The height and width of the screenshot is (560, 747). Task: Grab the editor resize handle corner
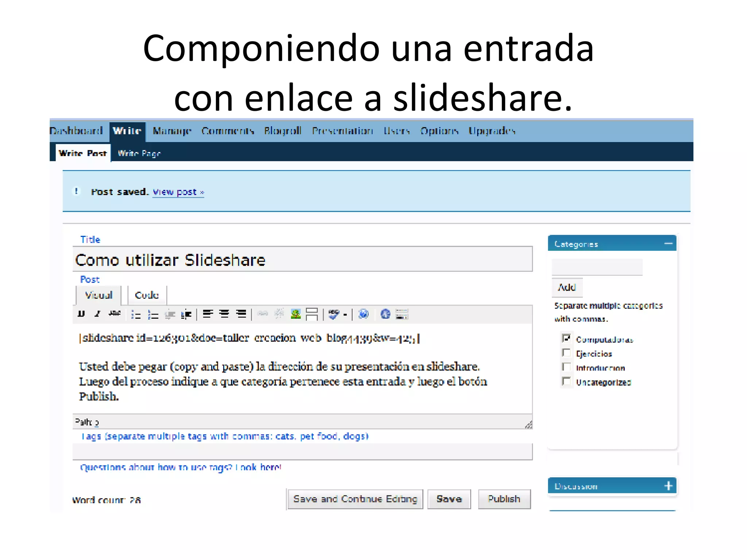coord(528,424)
